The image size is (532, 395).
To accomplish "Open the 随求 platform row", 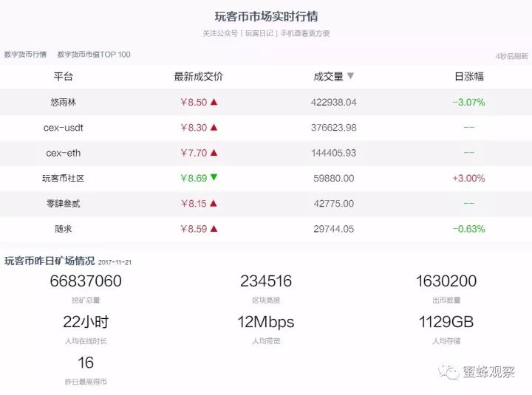I will (x=266, y=229).
